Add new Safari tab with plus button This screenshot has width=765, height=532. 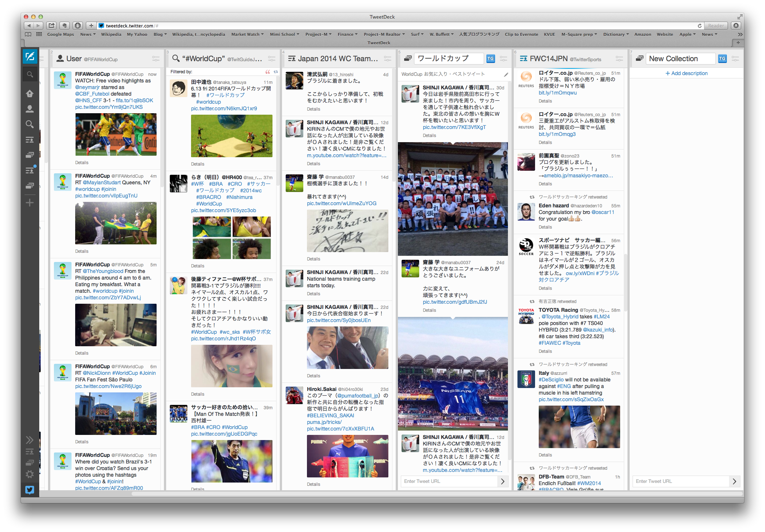click(738, 43)
